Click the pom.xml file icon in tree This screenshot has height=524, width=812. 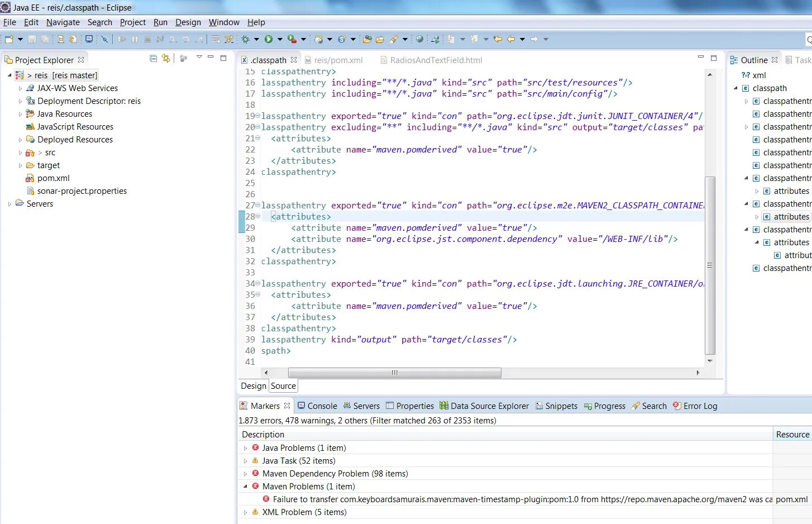click(x=30, y=178)
